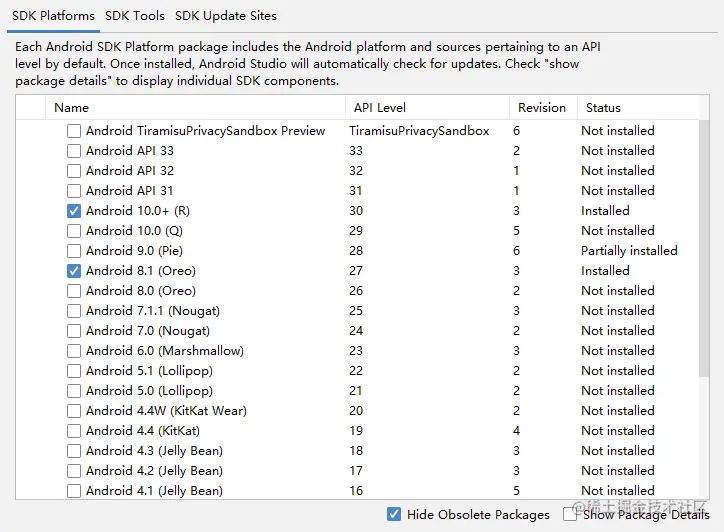Tick Android 9.0 (Pie) checkbox

74,251
